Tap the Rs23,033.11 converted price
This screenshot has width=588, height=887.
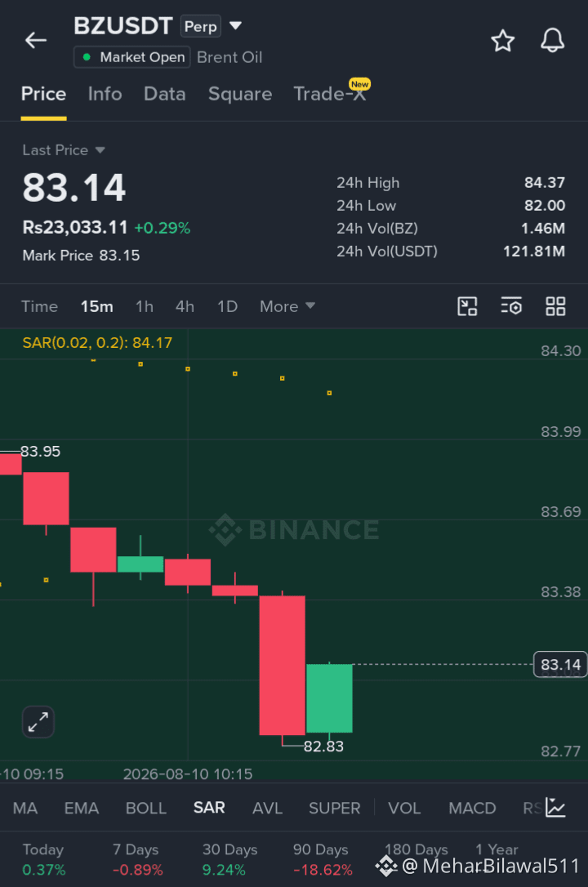tap(74, 227)
